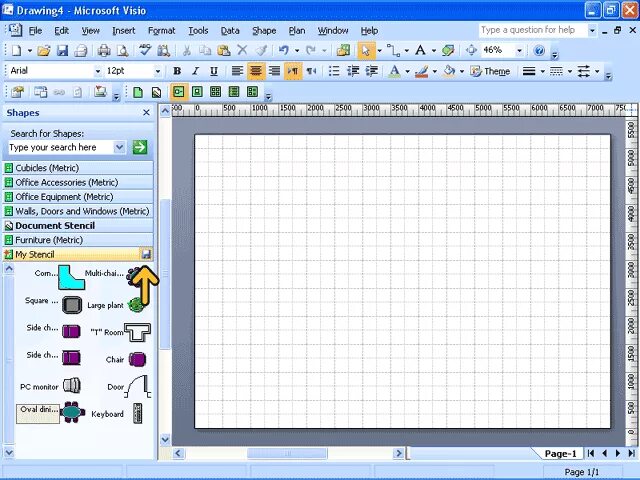
Task: Toggle Bold formatting
Action: 177,71
